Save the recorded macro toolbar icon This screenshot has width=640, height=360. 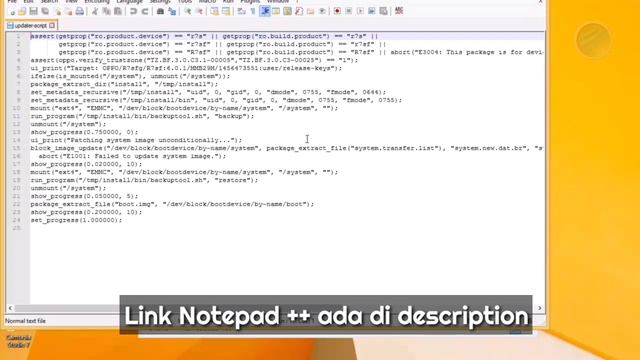[383, 11]
